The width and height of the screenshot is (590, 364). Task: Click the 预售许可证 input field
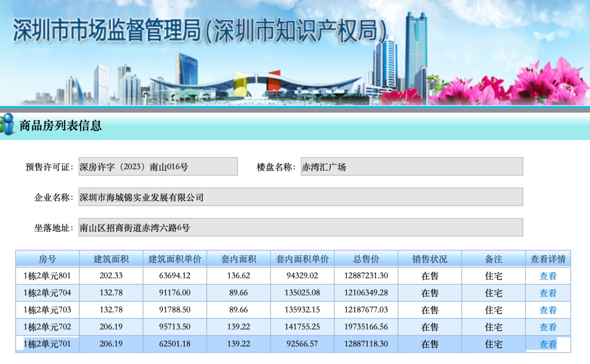tap(158, 166)
